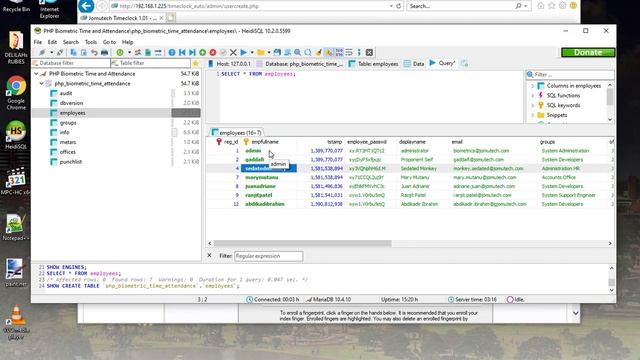640x360 pixels.
Task: Click the black X box icon at toolbar end
Action: pos(369,52)
